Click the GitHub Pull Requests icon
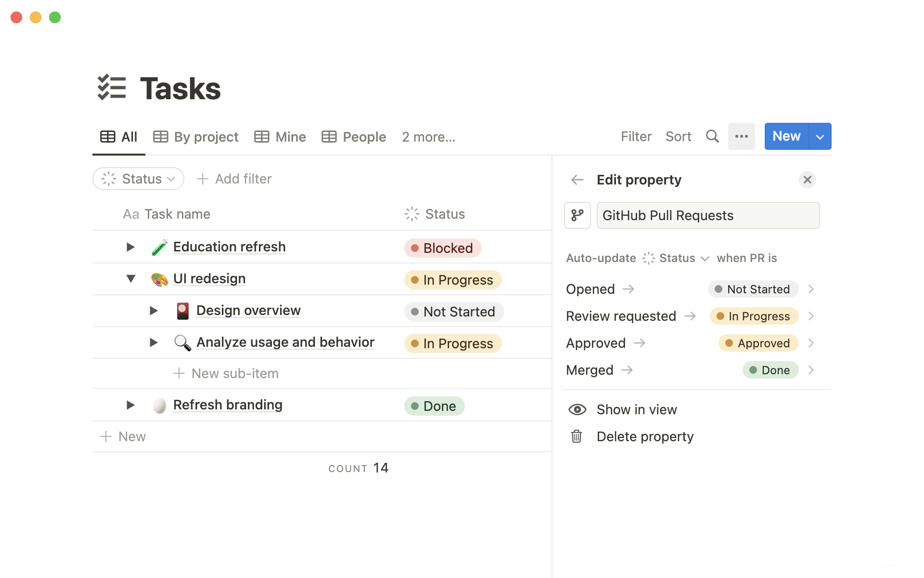 (x=577, y=215)
